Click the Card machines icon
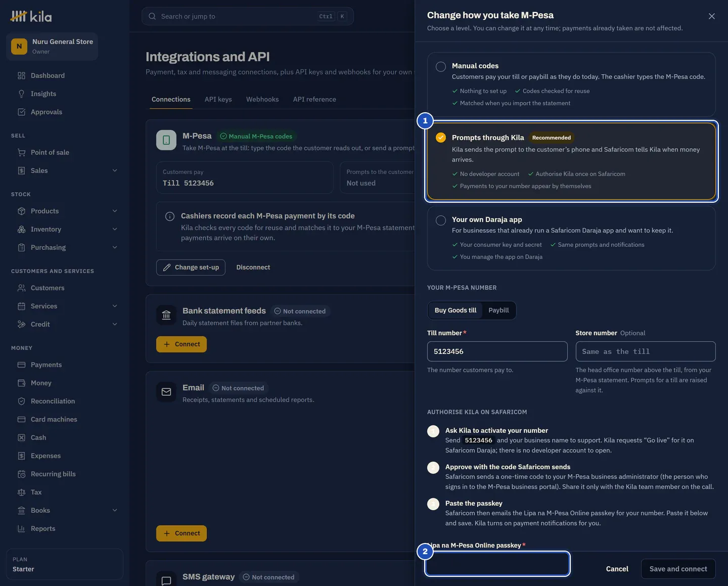Image resolution: width=728 pixels, height=586 pixels. pos(21,419)
